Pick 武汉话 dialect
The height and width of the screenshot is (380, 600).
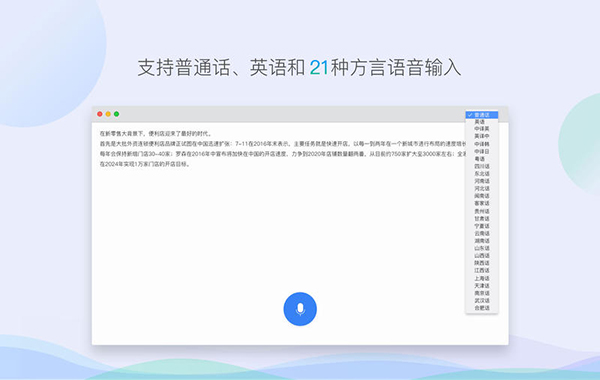click(482, 300)
